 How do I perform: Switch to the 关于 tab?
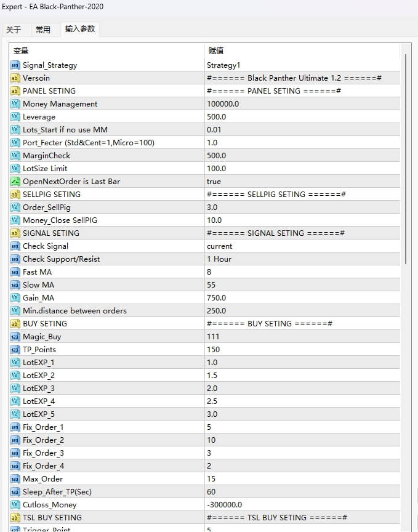[14, 30]
